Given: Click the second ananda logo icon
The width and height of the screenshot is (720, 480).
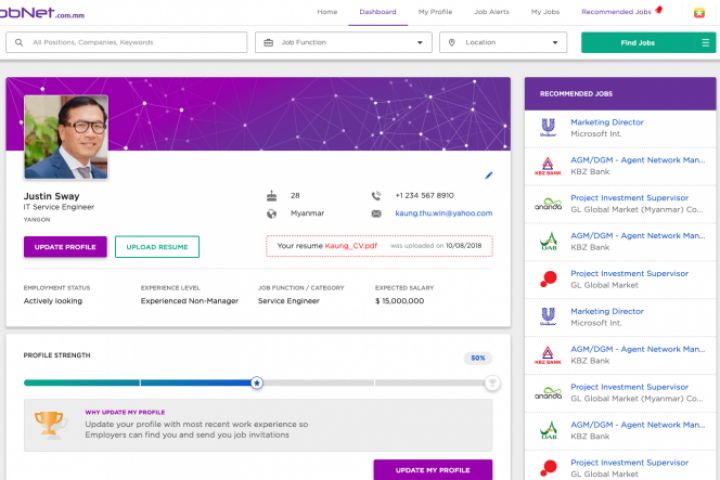Looking at the screenshot, I should pyautogui.click(x=548, y=393).
